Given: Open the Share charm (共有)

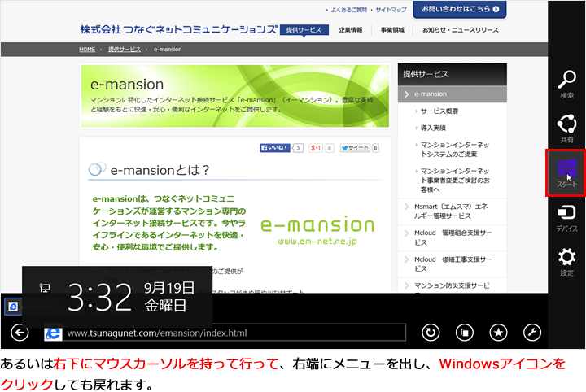Looking at the screenshot, I should click(x=566, y=128).
